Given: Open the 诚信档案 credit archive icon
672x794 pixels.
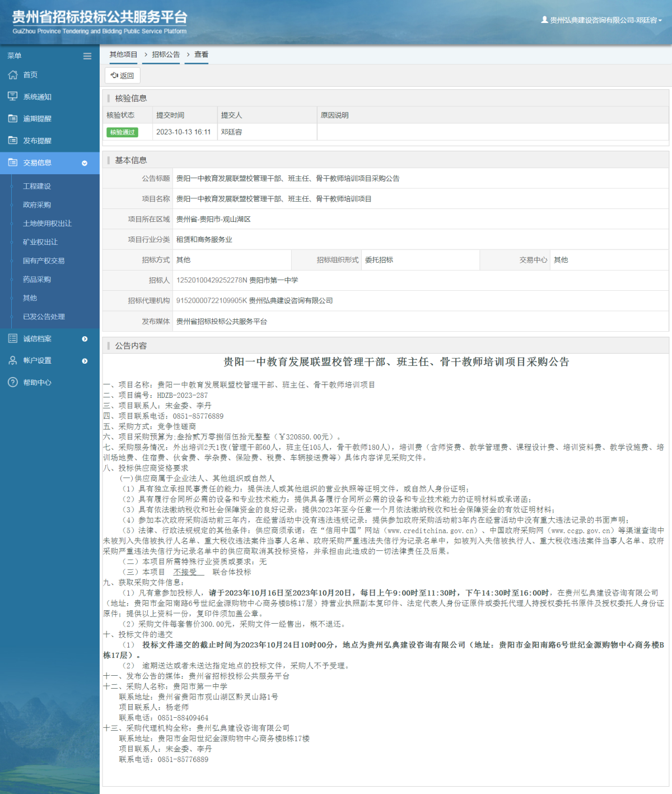Looking at the screenshot, I should point(12,338).
